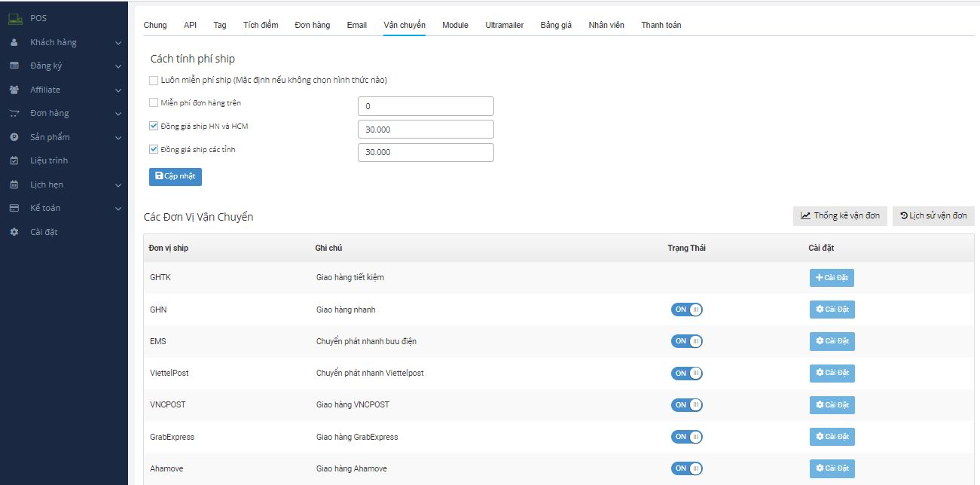Click the Cài đặt gear icon in sidebar

click(14, 232)
